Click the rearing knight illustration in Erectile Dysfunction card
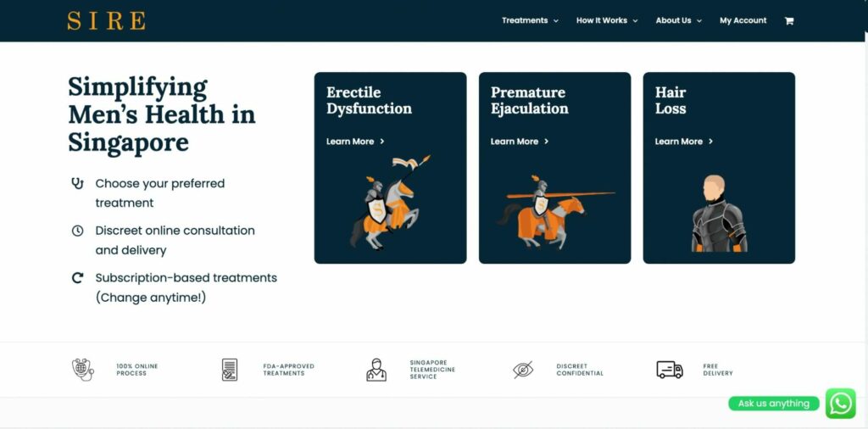 tap(390, 203)
